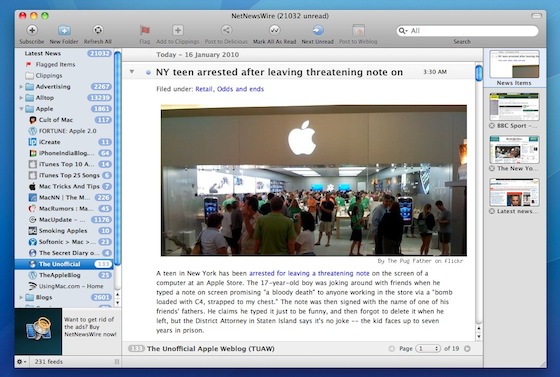Select The Unofficial feed row

click(65, 264)
